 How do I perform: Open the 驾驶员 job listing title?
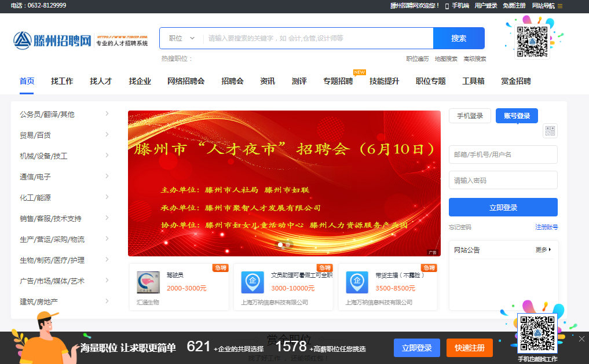175,275
